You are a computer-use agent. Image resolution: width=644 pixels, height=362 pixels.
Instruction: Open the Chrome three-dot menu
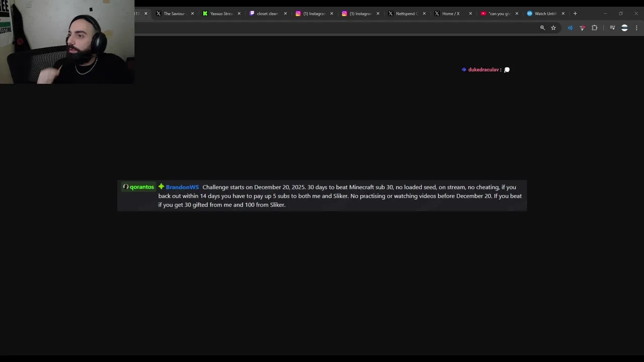tap(636, 28)
